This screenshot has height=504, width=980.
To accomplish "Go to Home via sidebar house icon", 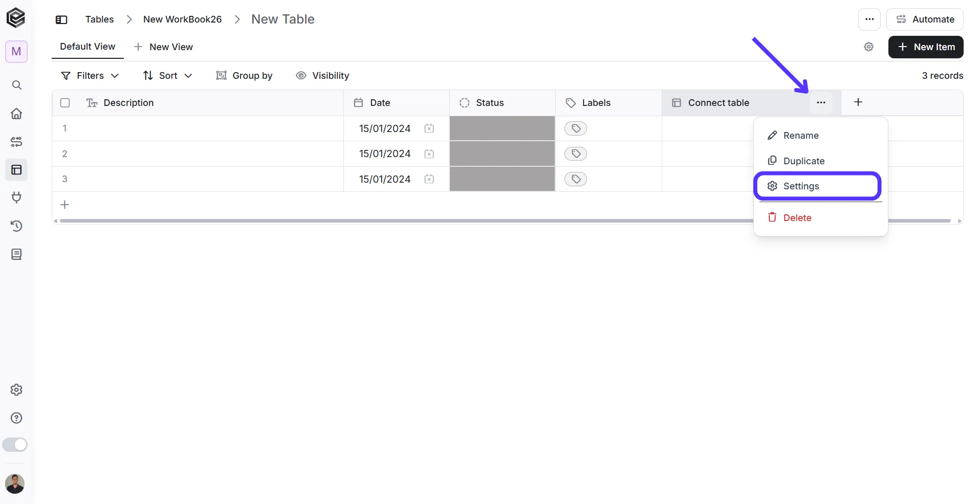I will (x=16, y=114).
